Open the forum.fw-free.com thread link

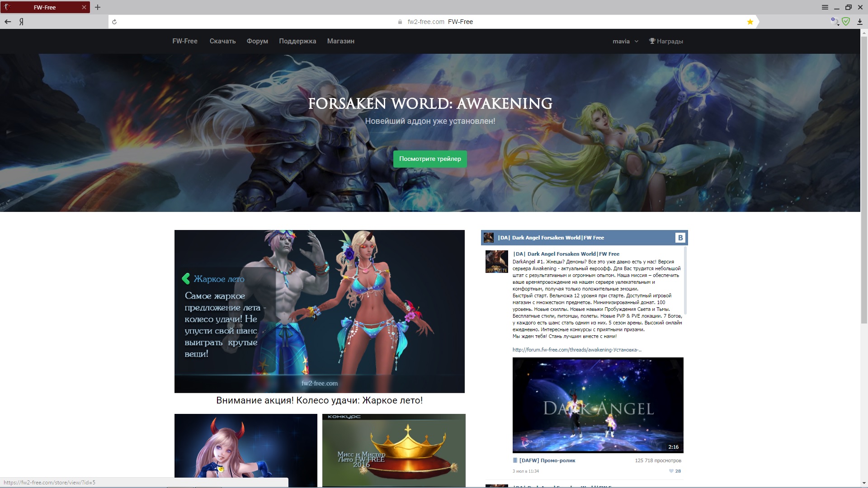(577, 350)
